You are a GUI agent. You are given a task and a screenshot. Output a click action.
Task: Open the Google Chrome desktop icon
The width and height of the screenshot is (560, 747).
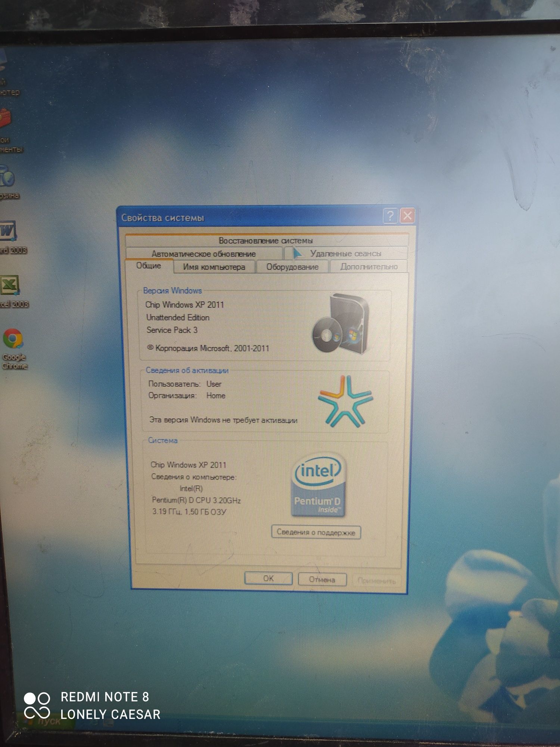click(x=14, y=349)
